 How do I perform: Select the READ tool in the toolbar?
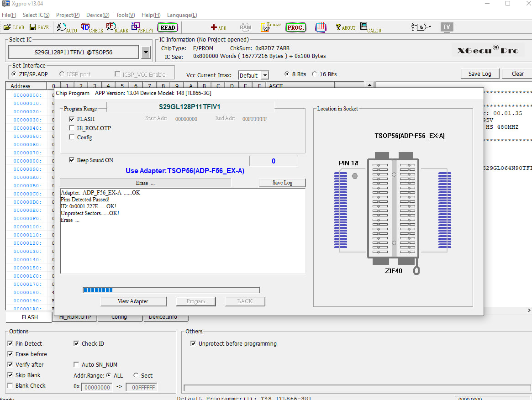click(x=167, y=27)
